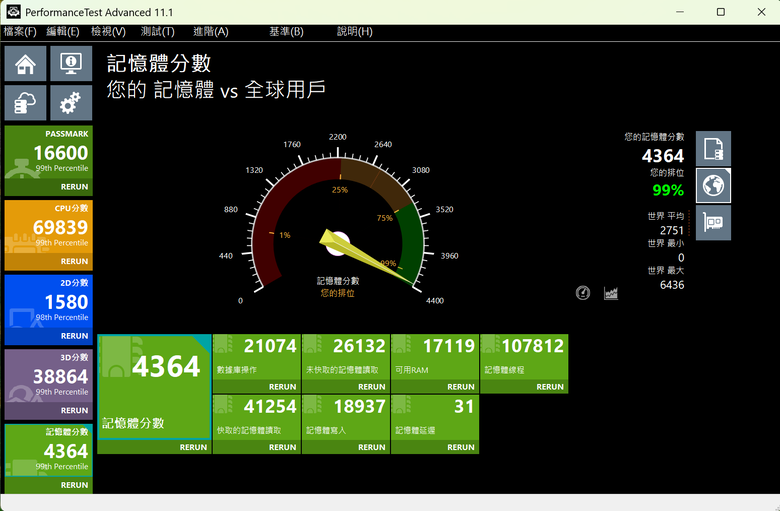Open the 基準(B) menu

tap(286, 31)
